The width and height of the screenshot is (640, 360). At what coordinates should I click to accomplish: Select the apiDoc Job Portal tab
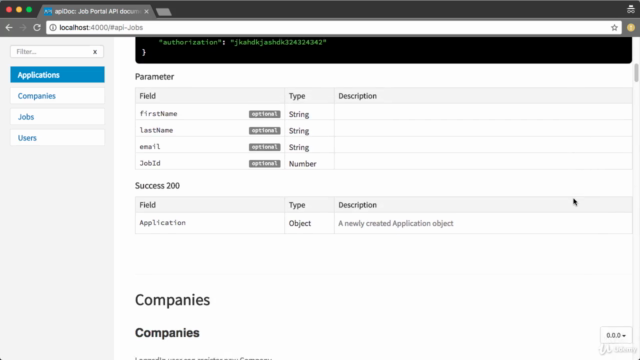point(96,11)
